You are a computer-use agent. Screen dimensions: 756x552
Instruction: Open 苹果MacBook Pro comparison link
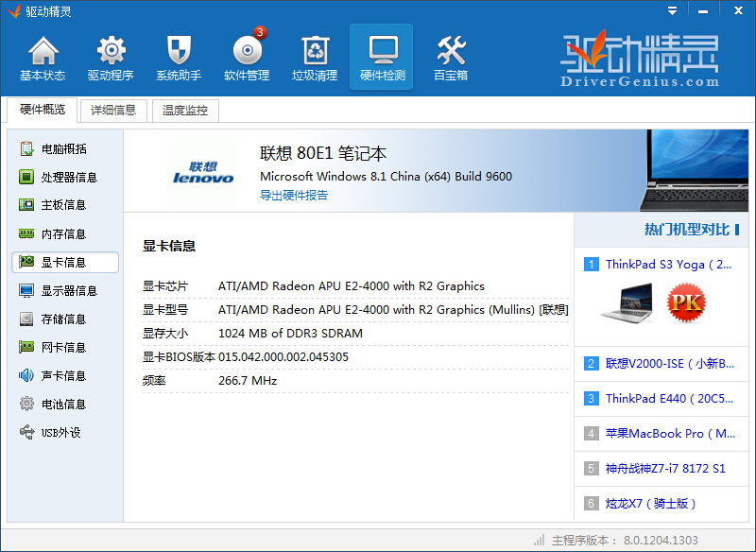pyautogui.click(x=670, y=434)
